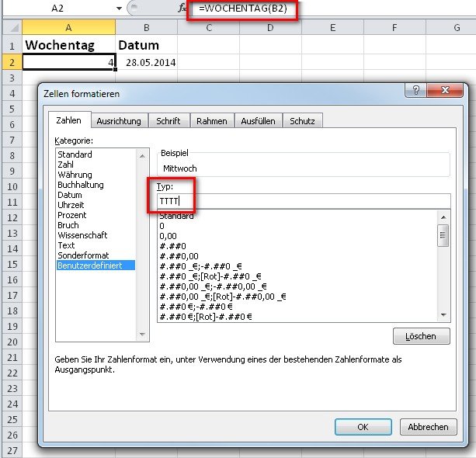Viewport: 476px width, 458px height.
Task: Select column E header
Action: [x=332, y=28]
